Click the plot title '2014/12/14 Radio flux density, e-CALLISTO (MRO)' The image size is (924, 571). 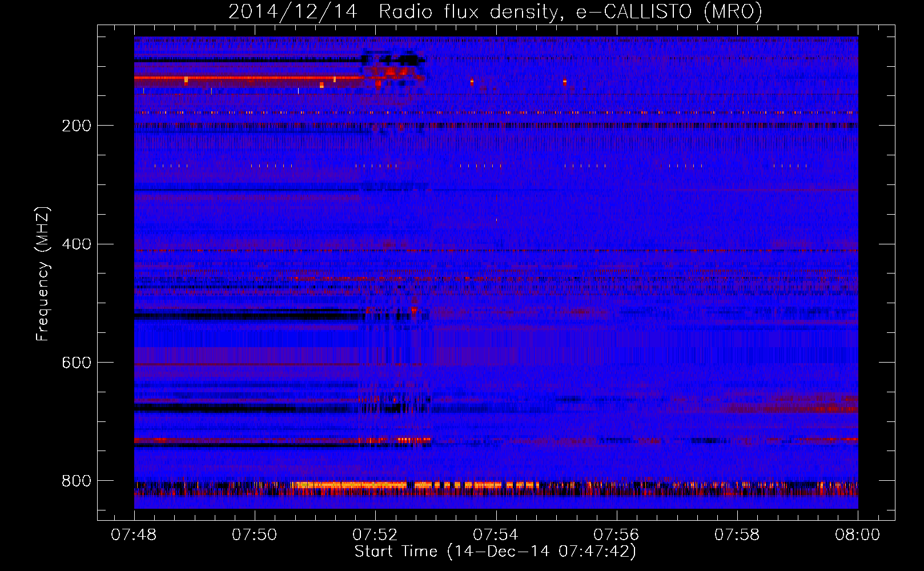(x=495, y=11)
